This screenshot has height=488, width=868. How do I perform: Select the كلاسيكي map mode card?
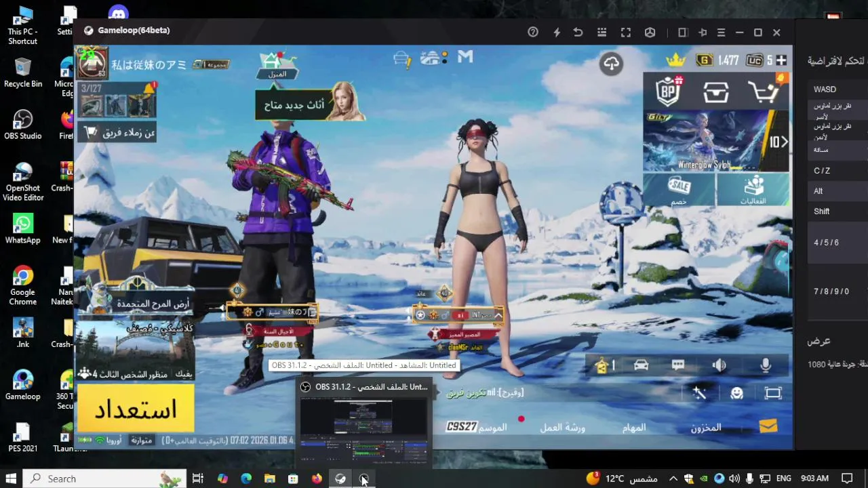[x=136, y=344]
